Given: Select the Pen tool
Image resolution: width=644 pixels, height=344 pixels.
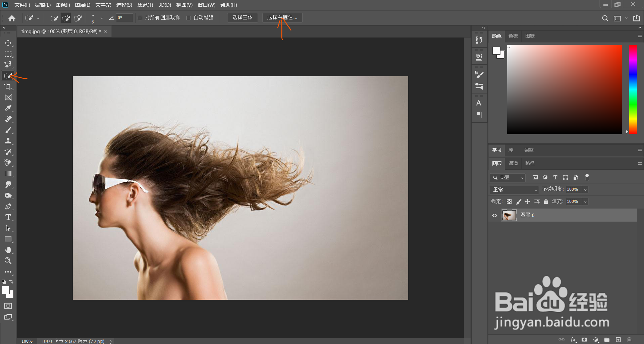Looking at the screenshot, I should coord(8,207).
